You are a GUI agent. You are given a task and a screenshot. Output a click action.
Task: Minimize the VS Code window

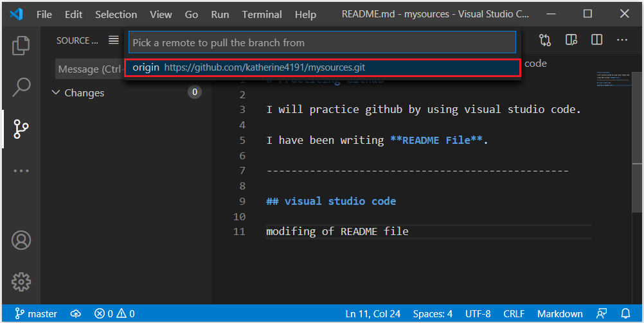(551, 14)
